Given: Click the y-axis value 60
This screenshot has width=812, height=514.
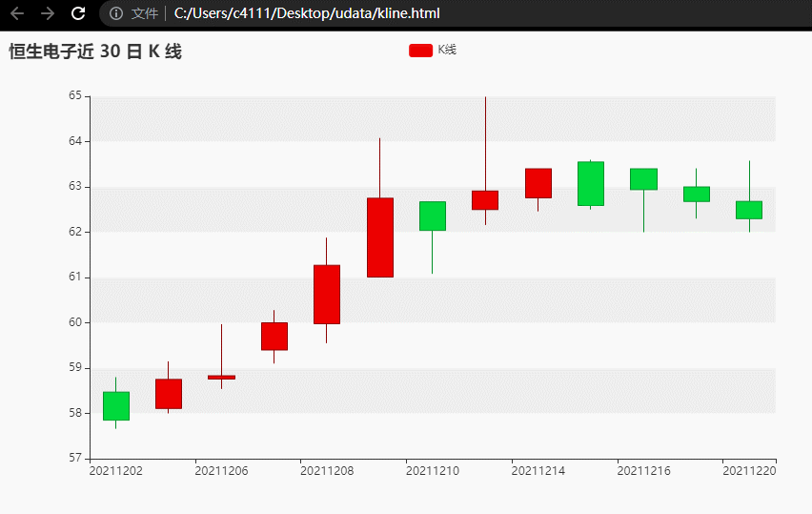Looking at the screenshot, I should (x=75, y=322).
